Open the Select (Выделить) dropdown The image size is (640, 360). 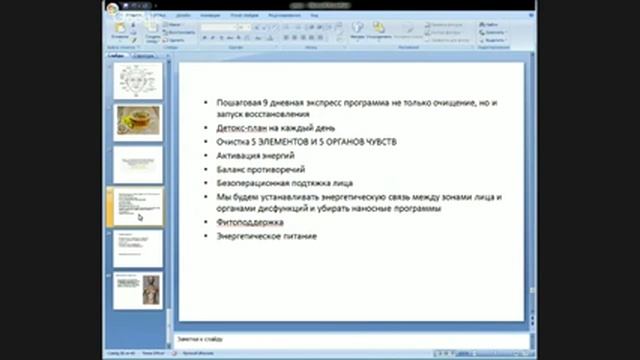point(493,40)
